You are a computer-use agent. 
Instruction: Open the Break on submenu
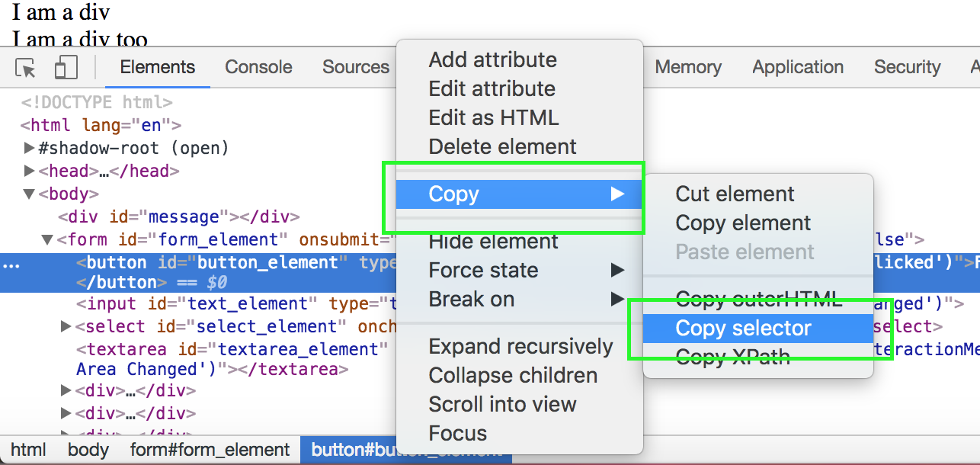[471, 300]
